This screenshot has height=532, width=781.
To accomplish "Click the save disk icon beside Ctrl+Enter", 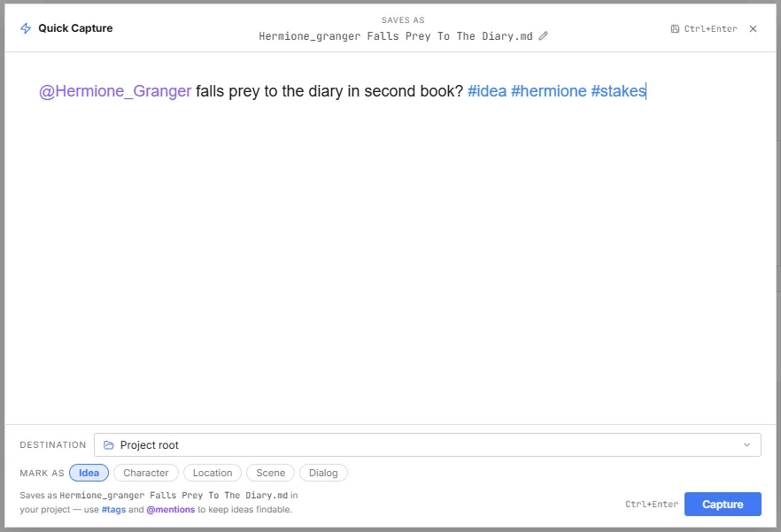I will tap(675, 29).
